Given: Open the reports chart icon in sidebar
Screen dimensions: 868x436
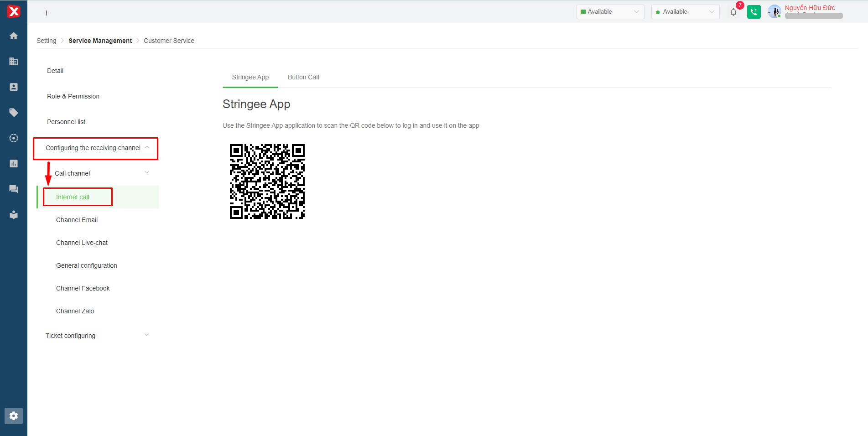Looking at the screenshot, I should point(14,164).
